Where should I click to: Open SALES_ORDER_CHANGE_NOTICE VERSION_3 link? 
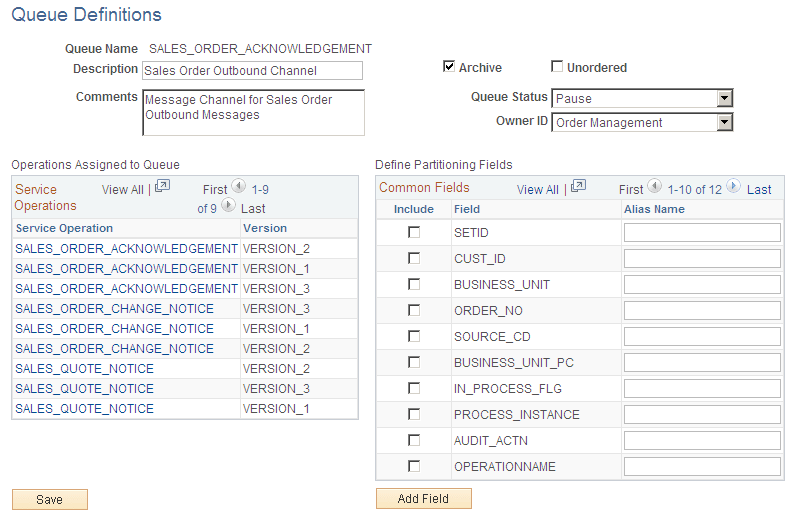tap(114, 309)
